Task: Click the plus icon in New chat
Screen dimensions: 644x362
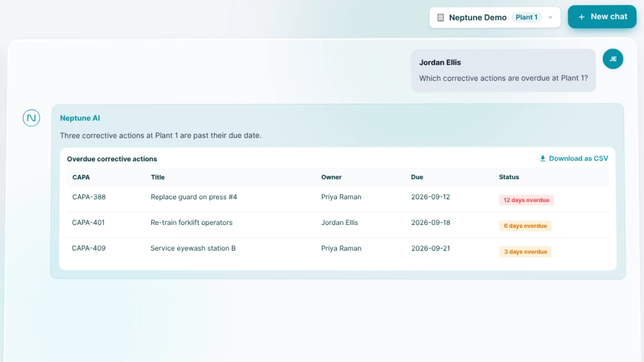Action: pos(582,17)
